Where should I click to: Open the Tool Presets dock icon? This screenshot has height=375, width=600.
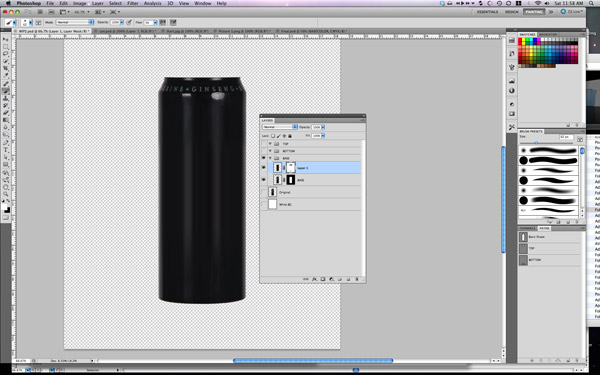[512, 127]
